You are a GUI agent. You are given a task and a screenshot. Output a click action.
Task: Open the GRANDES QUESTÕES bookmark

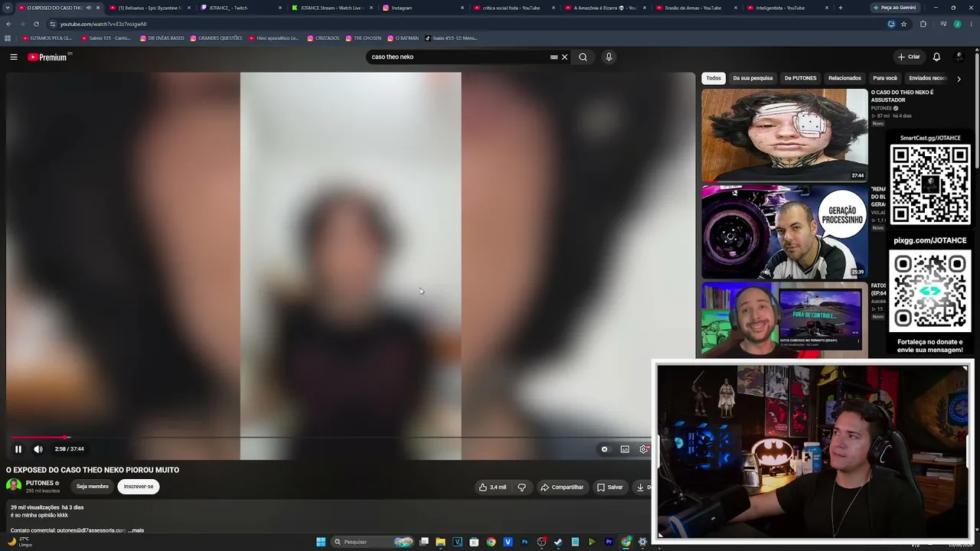tap(216, 38)
